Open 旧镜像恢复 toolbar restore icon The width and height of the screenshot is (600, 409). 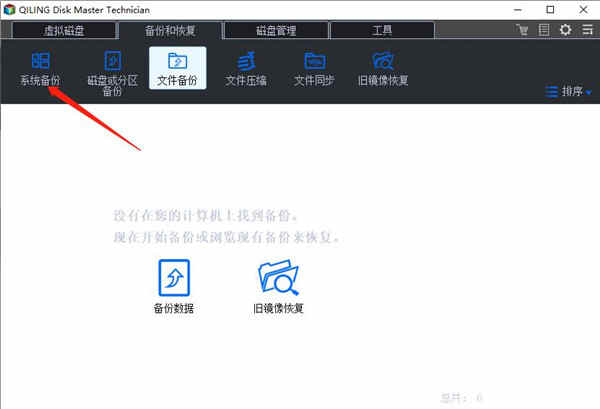(383, 69)
